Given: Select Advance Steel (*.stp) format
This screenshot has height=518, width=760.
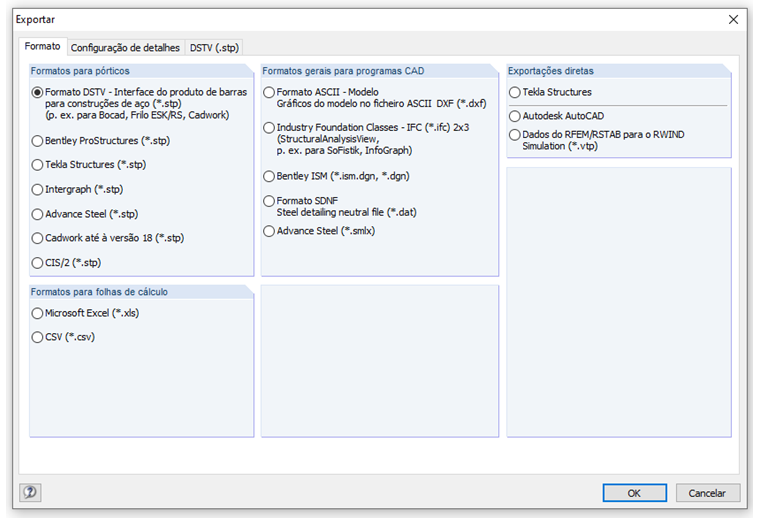Looking at the screenshot, I should 38,214.
